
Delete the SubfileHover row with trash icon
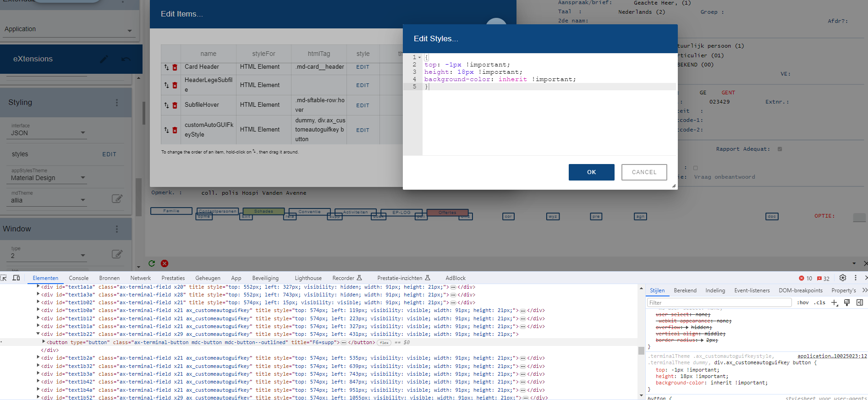tap(175, 105)
